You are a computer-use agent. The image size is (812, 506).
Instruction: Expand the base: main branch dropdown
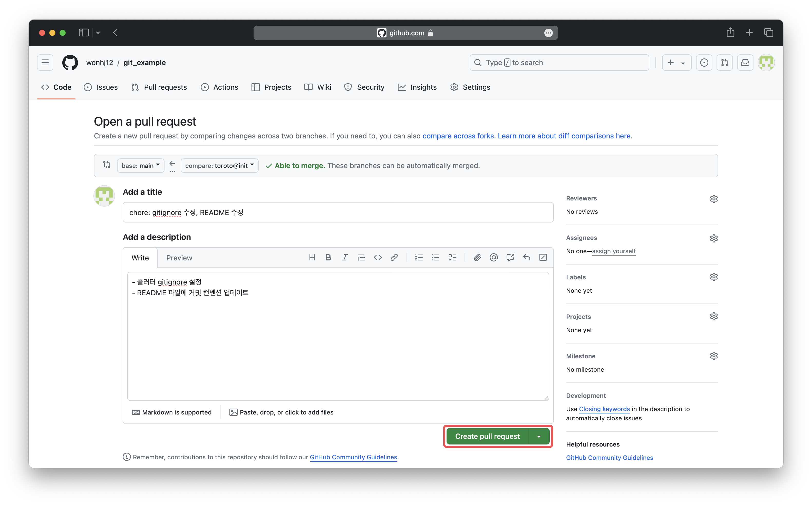[140, 166]
